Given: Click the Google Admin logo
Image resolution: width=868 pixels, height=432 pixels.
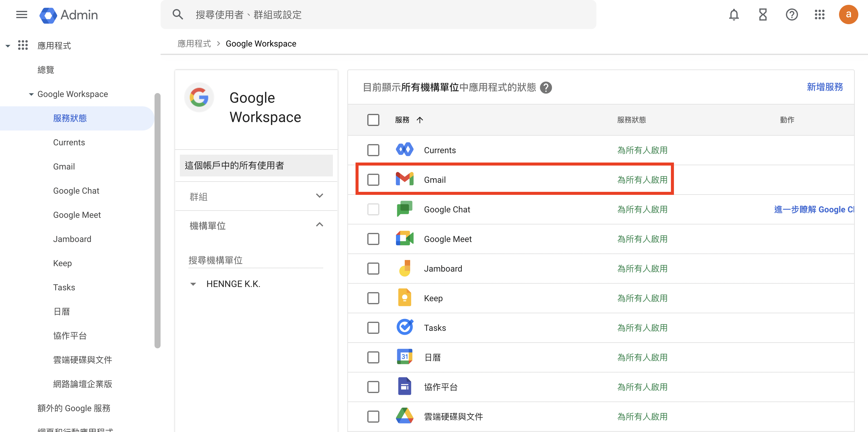Looking at the screenshot, I should [x=69, y=15].
